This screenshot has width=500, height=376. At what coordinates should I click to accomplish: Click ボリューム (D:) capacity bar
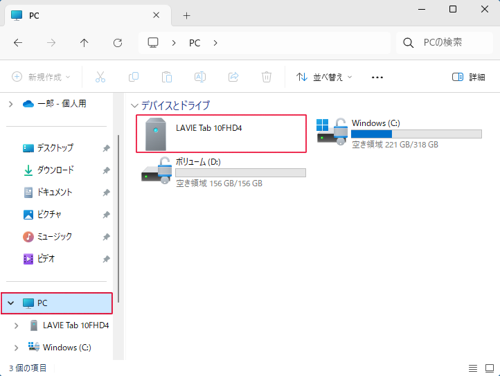[x=241, y=172]
